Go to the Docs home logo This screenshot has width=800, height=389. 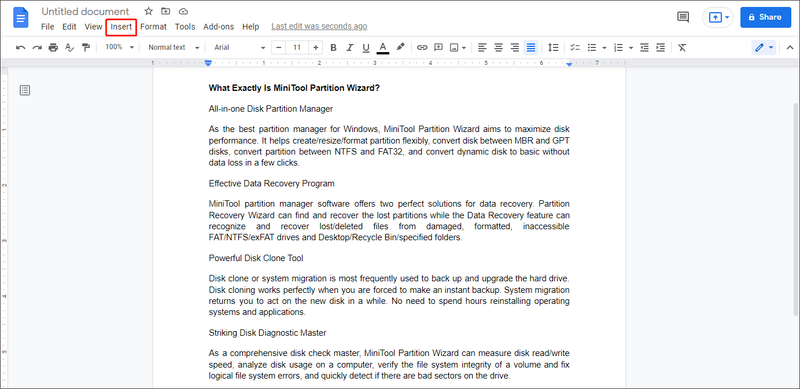[x=21, y=18]
